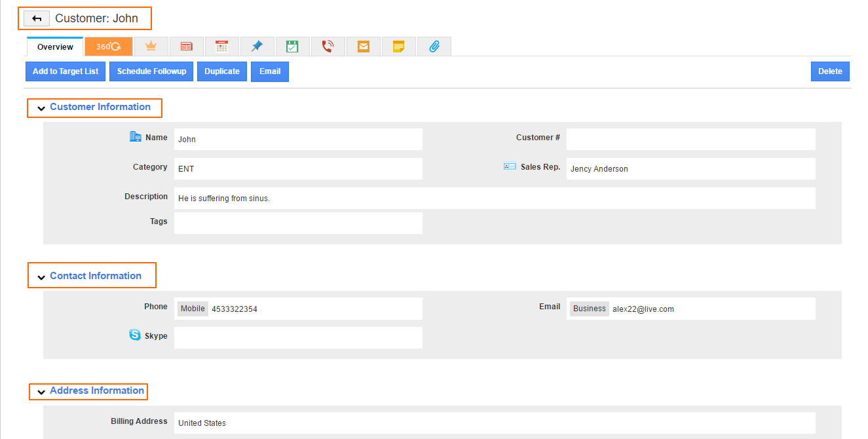Open the green tasks checkmark tab
The height and width of the screenshot is (439, 868).
coord(292,47)
